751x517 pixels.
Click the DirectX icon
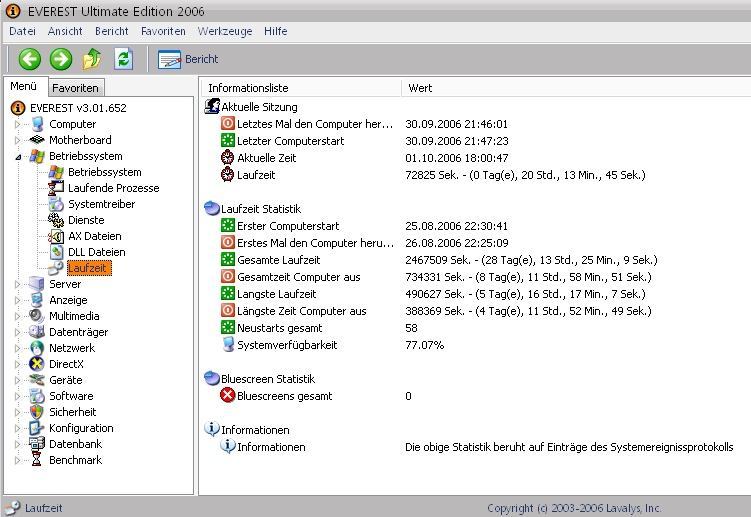36,364
